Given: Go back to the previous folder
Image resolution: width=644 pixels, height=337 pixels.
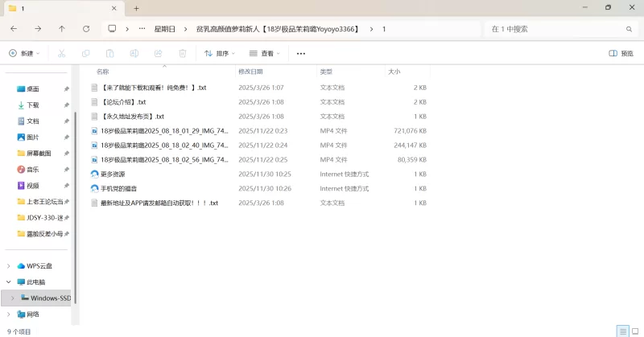Looking at the screenshot, I should [x=14, y=29].
